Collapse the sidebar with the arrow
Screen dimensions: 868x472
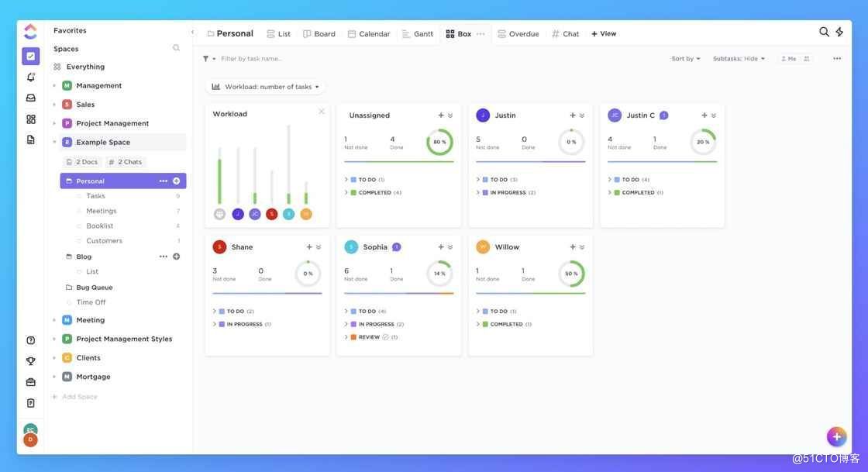click(193, 32)
